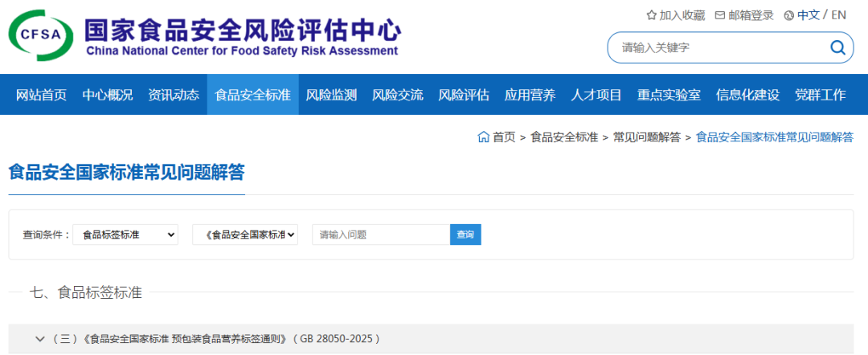This screenshot has width=868, height=355.
Task: Open the 《食品安全国家标准 dropdown
Action: [245, 235]
